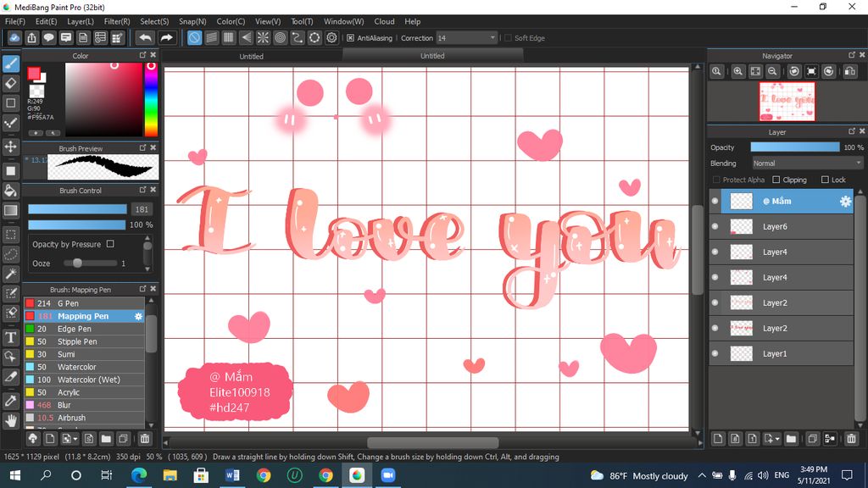Rotate canvas left in Navigator
Screen dimensions: 868x488
pyautogui.click(x=794, y=71)
